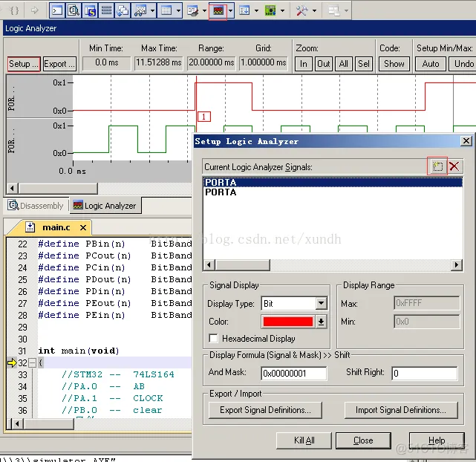Open the Serial windows toolbar icon

coord(193,10)
